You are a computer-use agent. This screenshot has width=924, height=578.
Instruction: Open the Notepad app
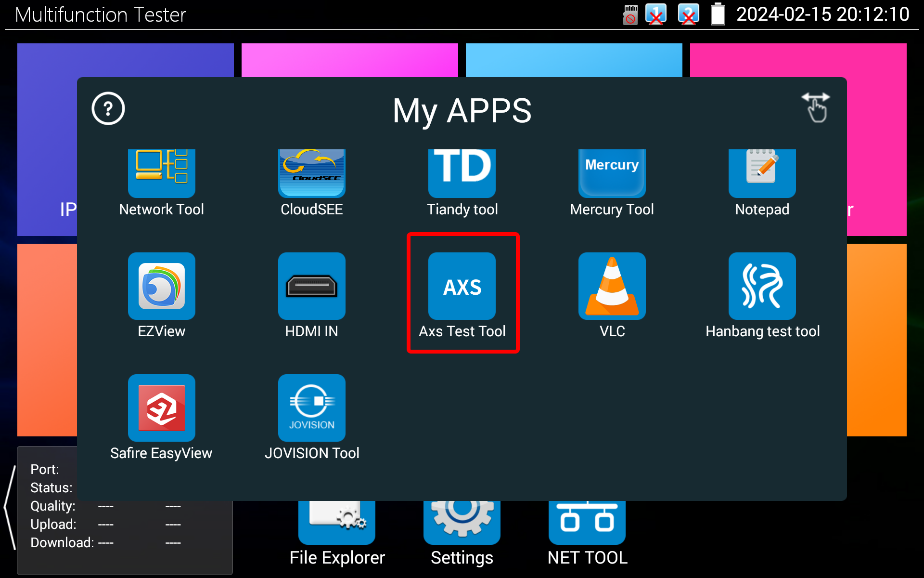762,174
